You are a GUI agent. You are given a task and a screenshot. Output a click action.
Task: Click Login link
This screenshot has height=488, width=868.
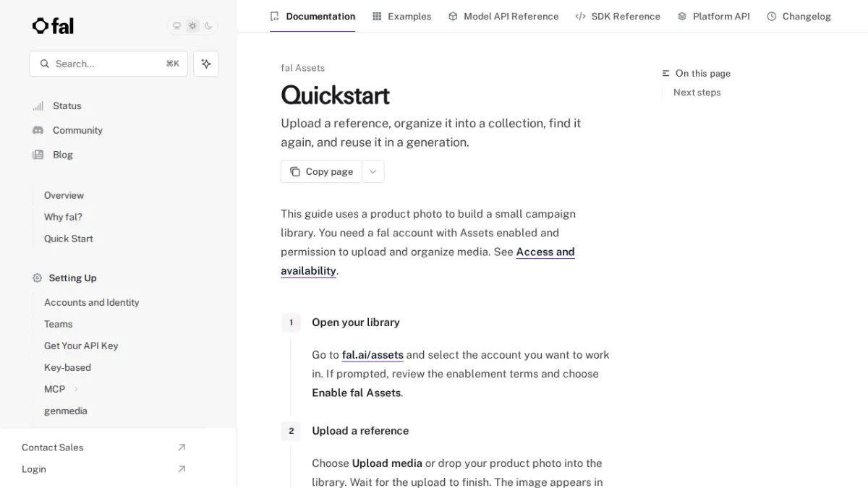tap(33, 469)
